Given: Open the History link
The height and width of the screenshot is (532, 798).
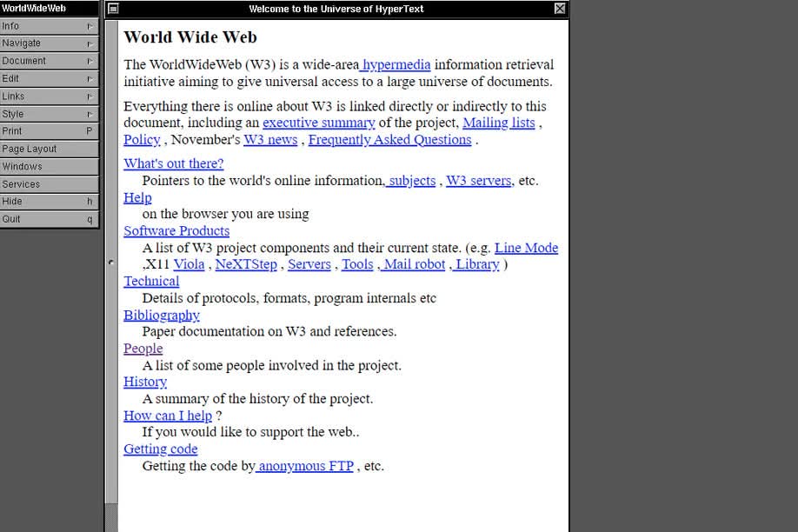Looking at the screenshot, I should coord(145,382).
